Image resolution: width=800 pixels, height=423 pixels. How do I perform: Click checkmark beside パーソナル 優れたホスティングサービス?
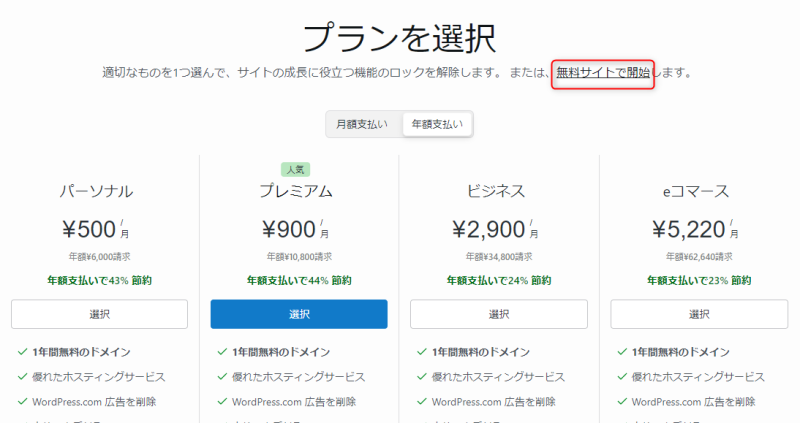[23, 377]
